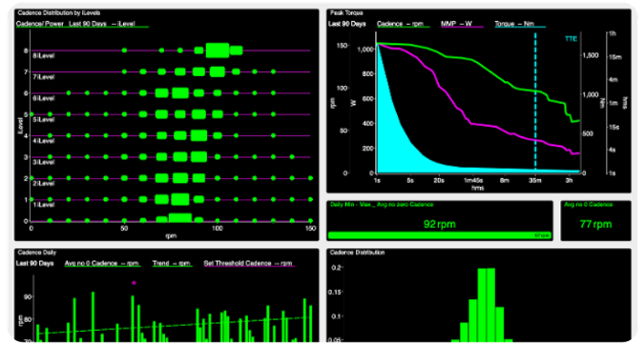Select the 7 iLevel row label
This screenshot has height=345, width=644.
44,77
